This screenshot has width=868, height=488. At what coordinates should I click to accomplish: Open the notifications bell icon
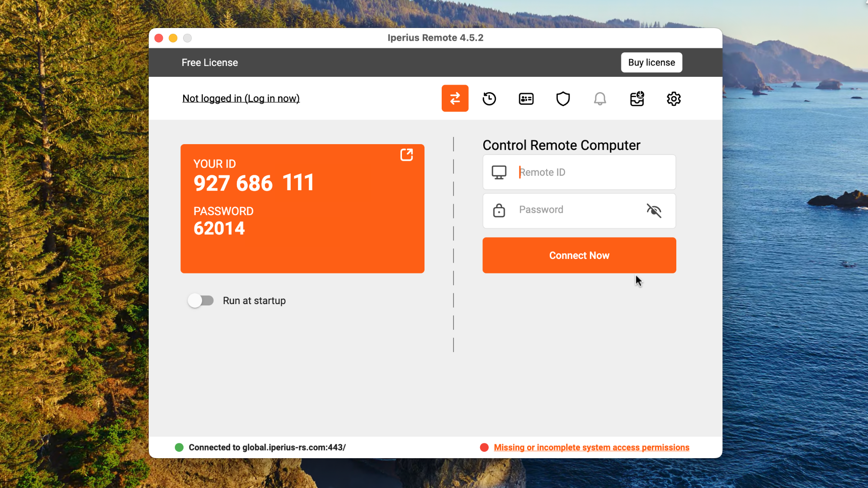coord(600,99)
